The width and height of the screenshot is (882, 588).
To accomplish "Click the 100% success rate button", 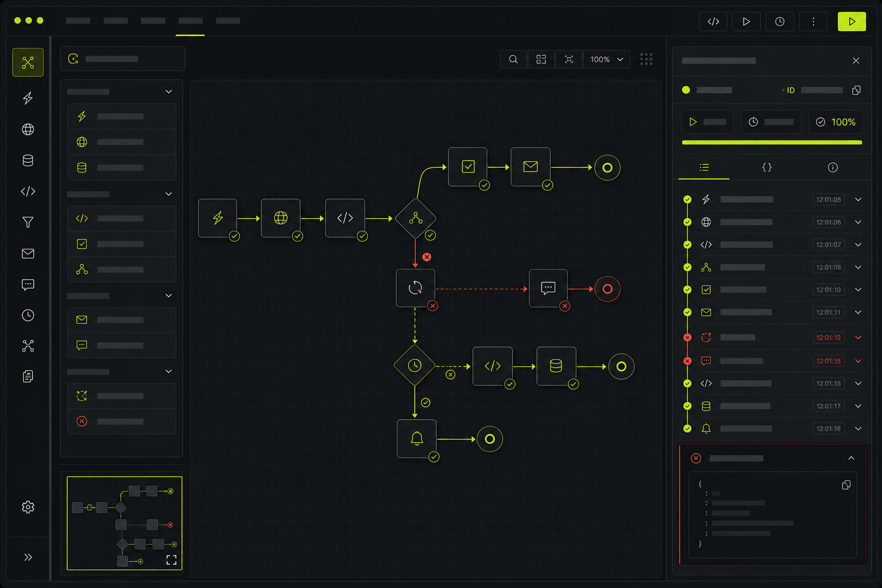I will pos(835,122).
